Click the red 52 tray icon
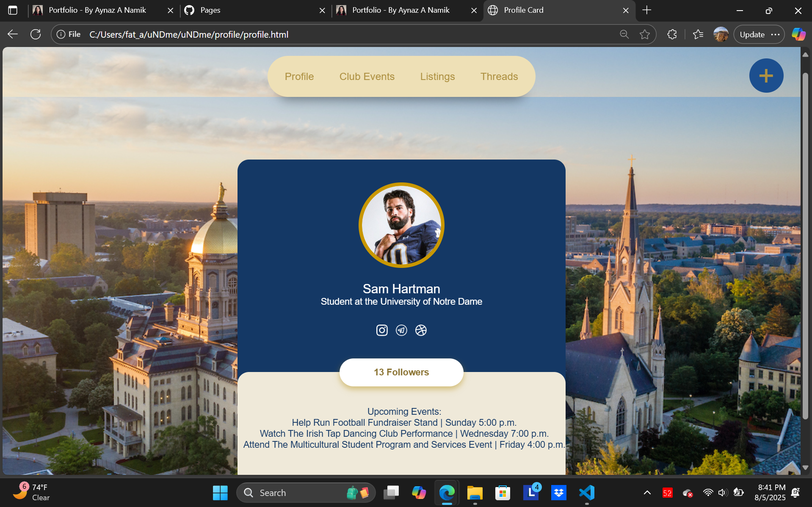 (667, 493)
